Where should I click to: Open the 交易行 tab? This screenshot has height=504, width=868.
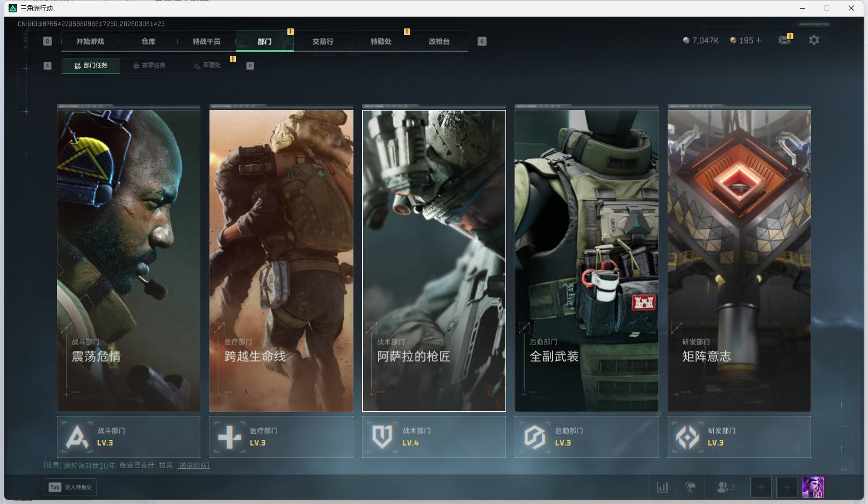click(323, 41)
